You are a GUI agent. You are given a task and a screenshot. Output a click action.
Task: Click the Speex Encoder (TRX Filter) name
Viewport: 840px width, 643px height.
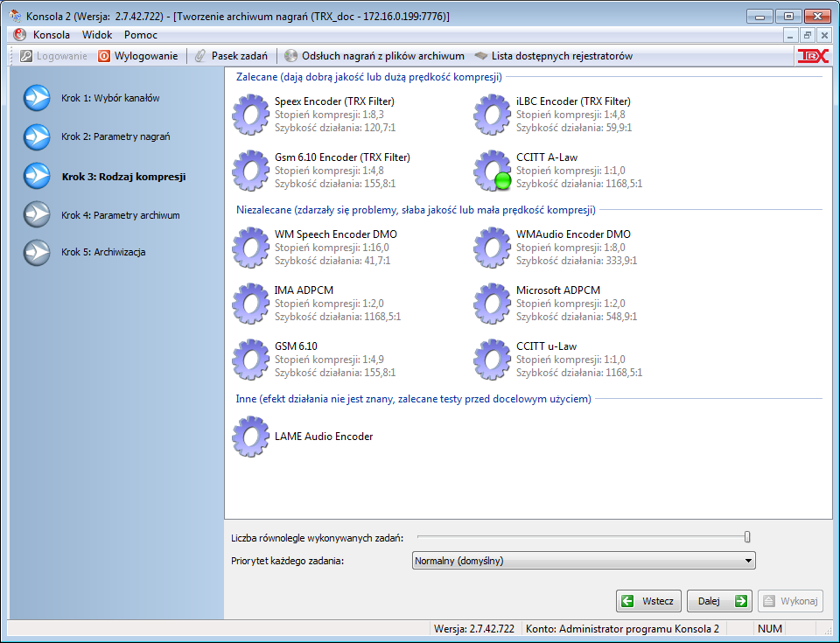click(334, 101)
